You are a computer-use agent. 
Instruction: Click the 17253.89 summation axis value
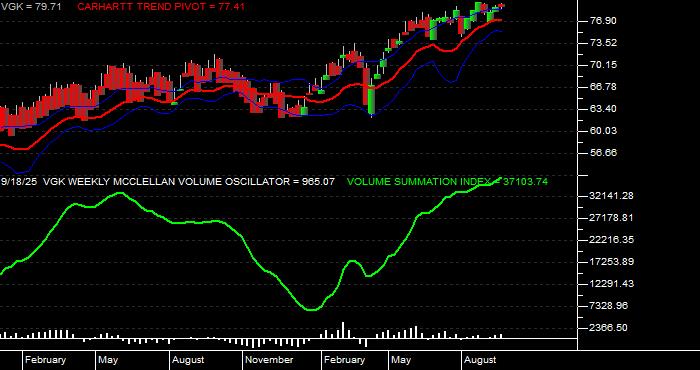coord(612,262)
